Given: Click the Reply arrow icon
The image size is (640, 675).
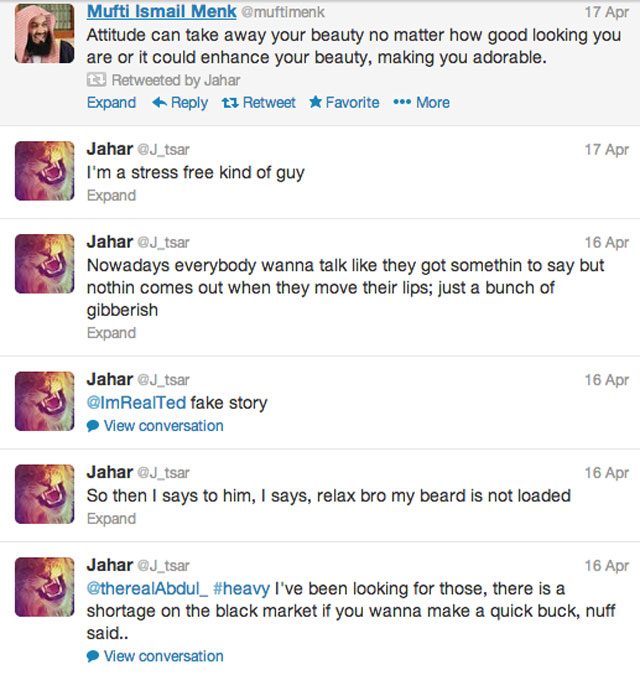Looking at the screenshot, I should coord(159,103).
